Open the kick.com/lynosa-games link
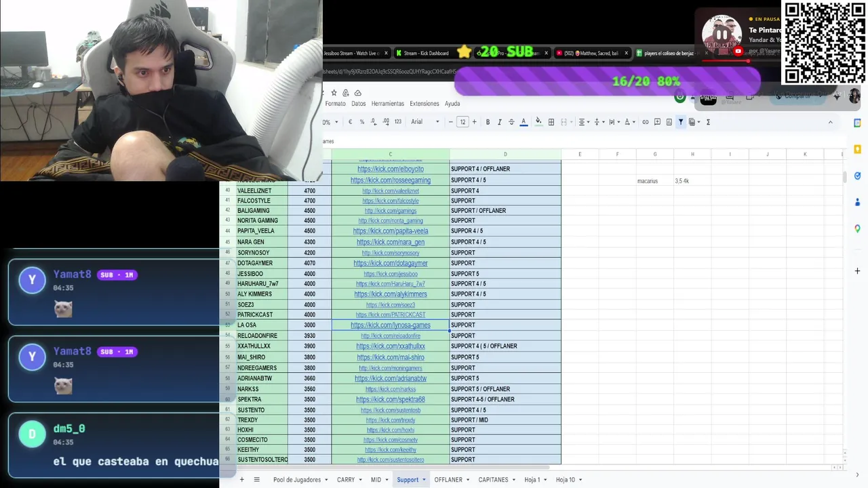The height and width of the screenshot is (488, 868). (391, 325)
